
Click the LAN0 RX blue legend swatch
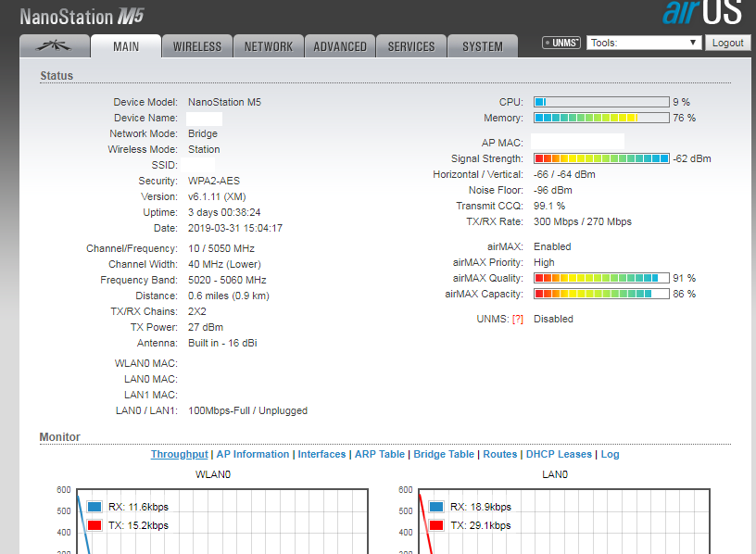(436, 507)
